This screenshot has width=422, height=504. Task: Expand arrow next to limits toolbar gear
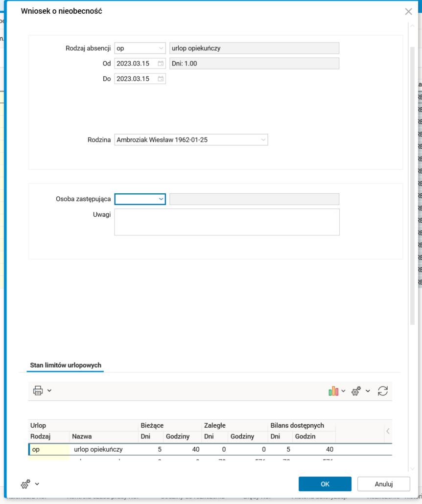[x=368, y=391]
